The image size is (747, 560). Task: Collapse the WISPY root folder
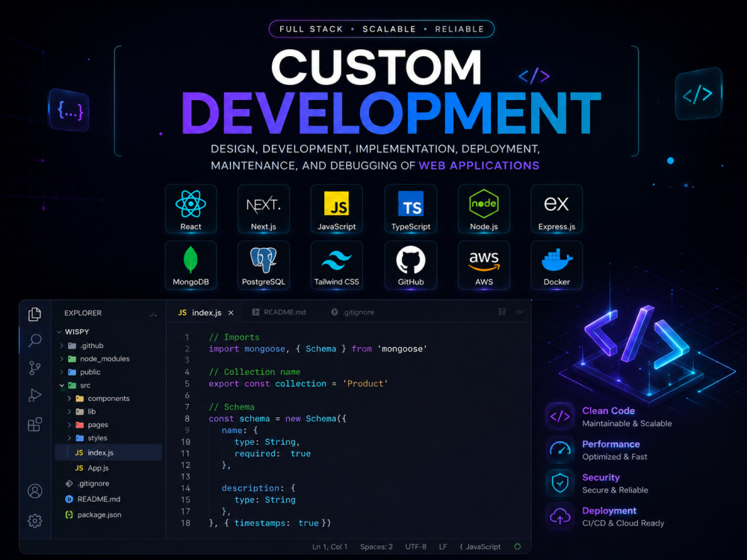click(x=59, y=332)
